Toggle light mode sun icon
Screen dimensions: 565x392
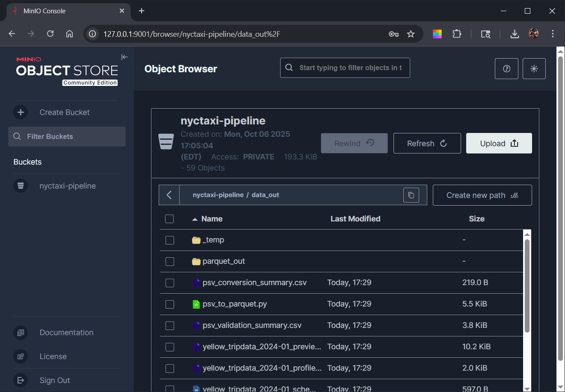click(x=534, y=68)
